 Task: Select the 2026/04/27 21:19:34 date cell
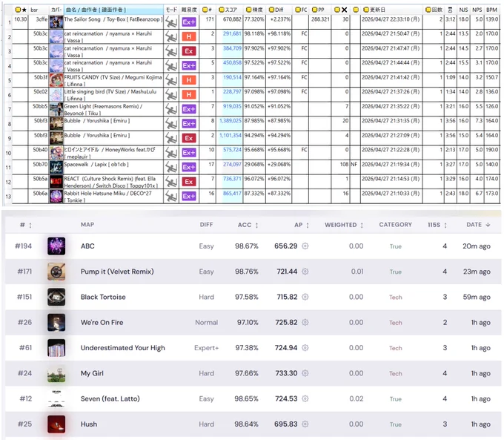click(391, 167)
